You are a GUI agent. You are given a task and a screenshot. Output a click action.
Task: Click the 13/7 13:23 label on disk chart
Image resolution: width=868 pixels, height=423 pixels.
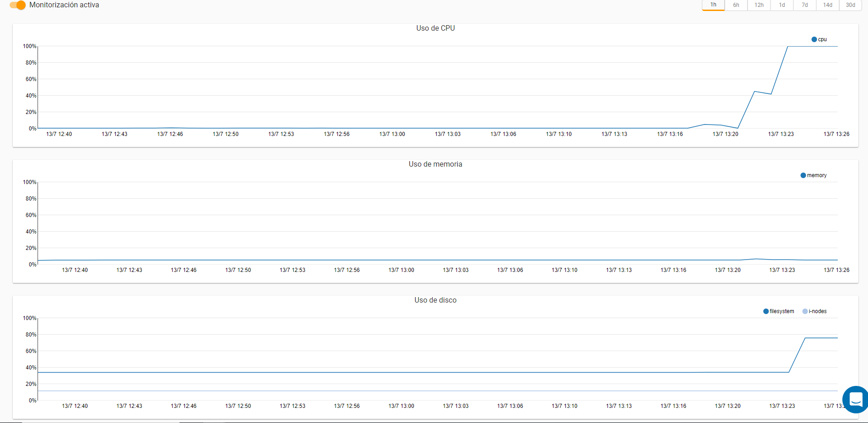click(x=782, y=406)
